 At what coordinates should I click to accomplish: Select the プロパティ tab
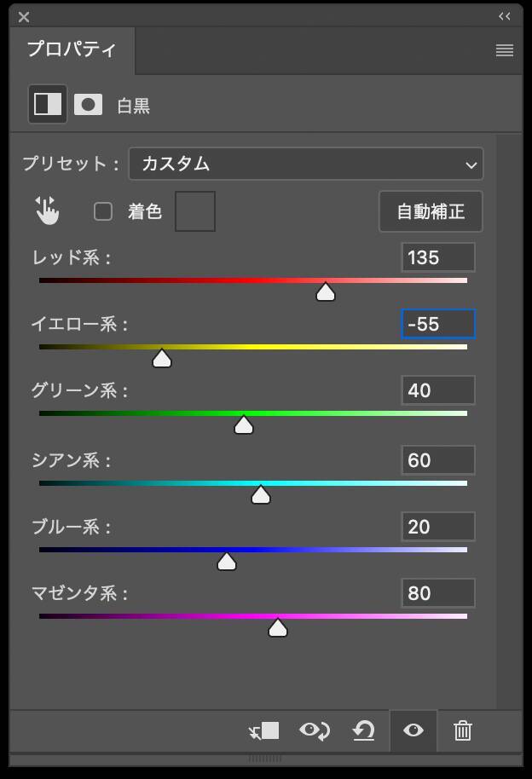(72, 49)
